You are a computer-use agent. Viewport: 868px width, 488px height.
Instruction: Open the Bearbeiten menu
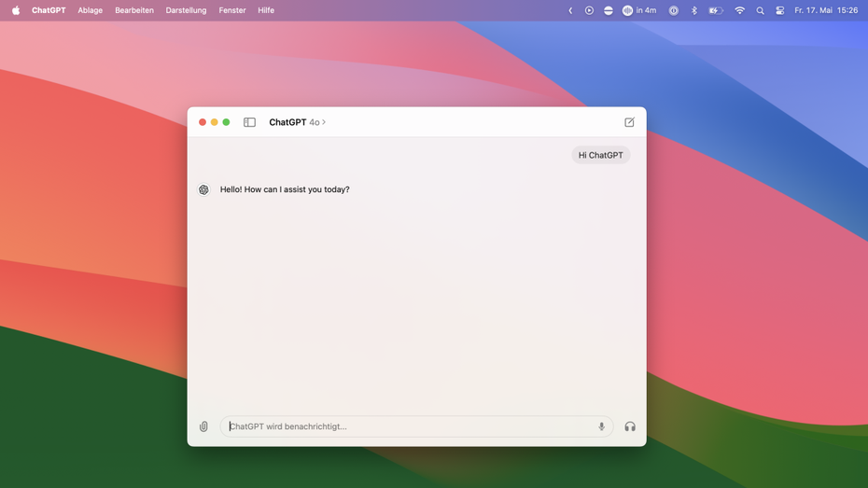click(x=134, y=10)
